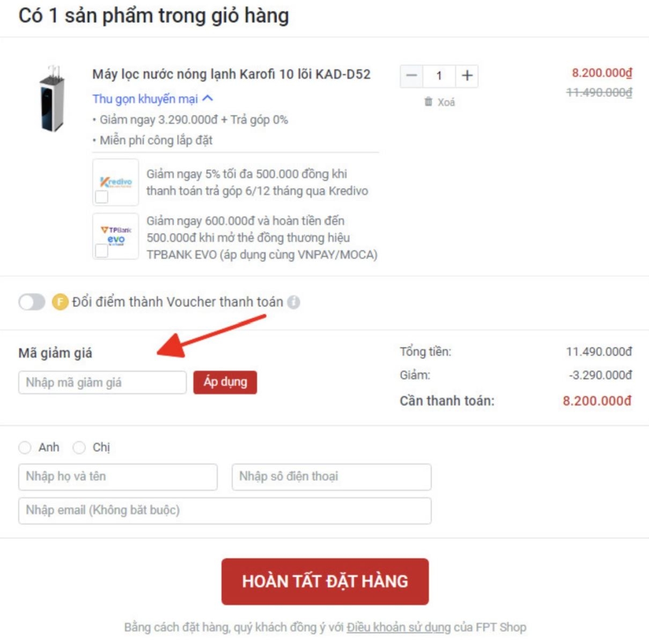Click the trash icon to delete the product

[428, 101]
